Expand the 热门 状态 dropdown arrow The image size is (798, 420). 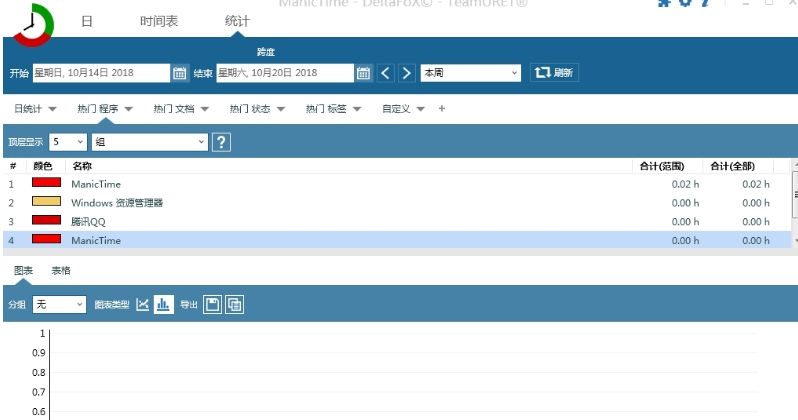click(280, 109)
